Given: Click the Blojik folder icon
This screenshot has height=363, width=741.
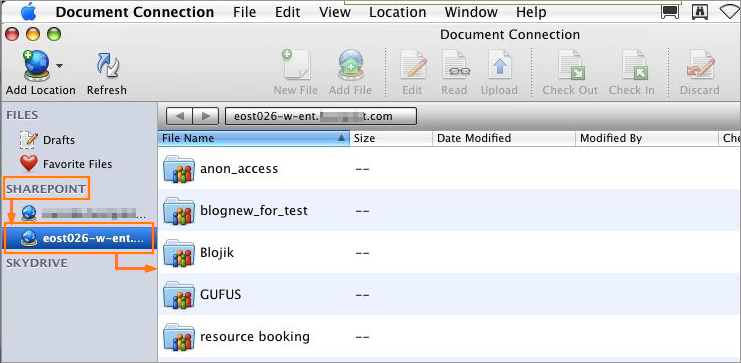Looking at the screenshot, I should click(x=179, y=252).
